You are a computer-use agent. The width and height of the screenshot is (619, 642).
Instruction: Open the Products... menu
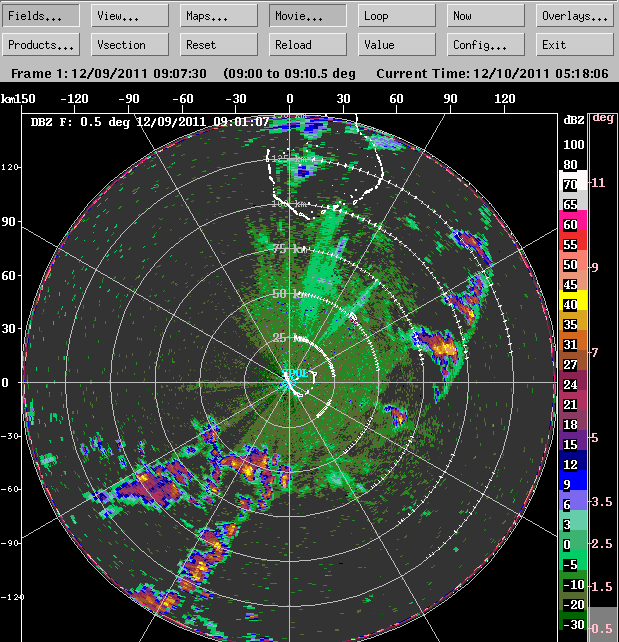pos(41,44)
